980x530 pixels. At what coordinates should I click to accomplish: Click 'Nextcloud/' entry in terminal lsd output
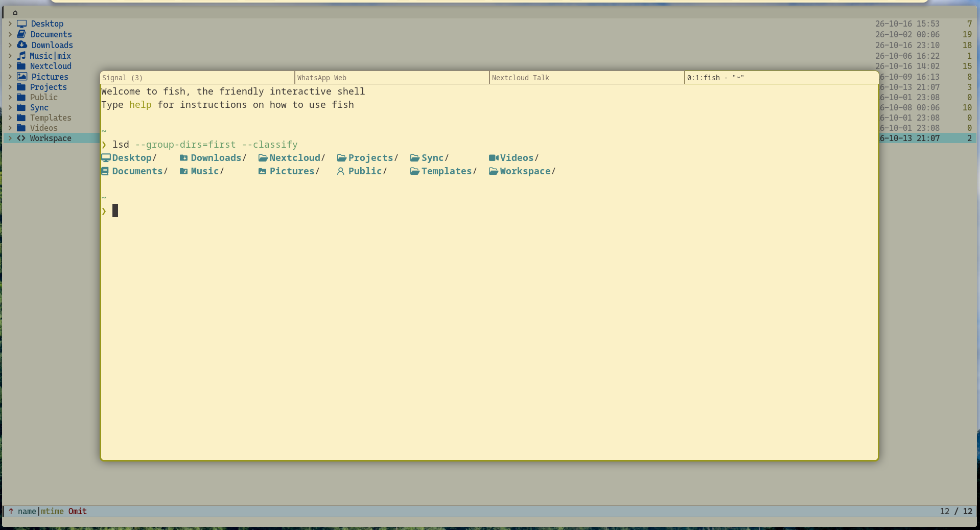click(x=297, y=158)
